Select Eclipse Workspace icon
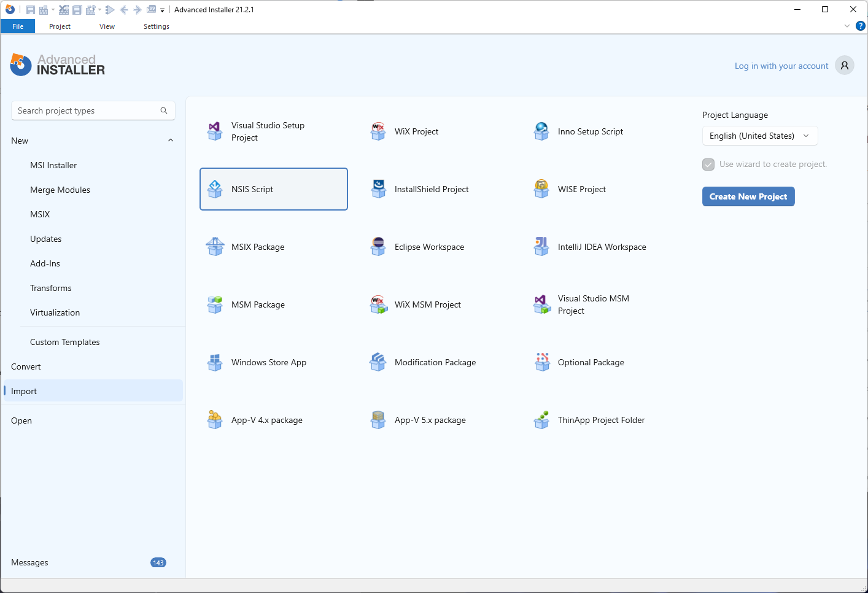The image size is (868, 593). (x=378, y=247)
